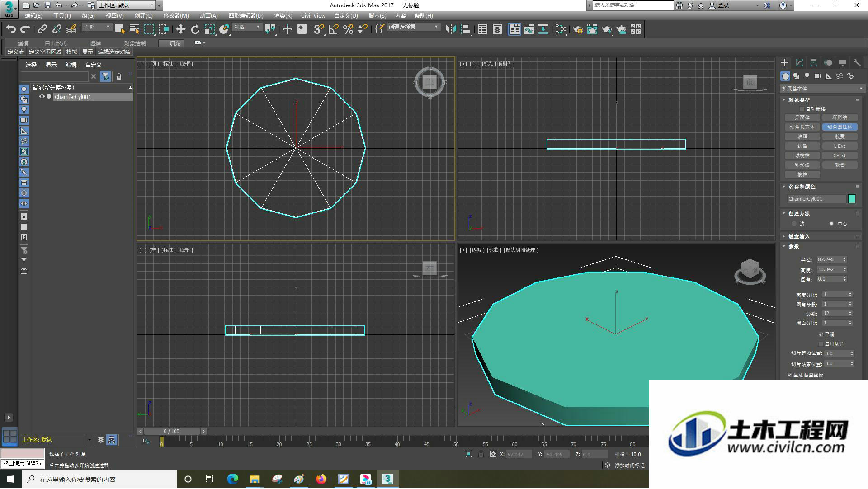Open the object color swatch
Screen dimensions: 868x489
click(852, 199)
